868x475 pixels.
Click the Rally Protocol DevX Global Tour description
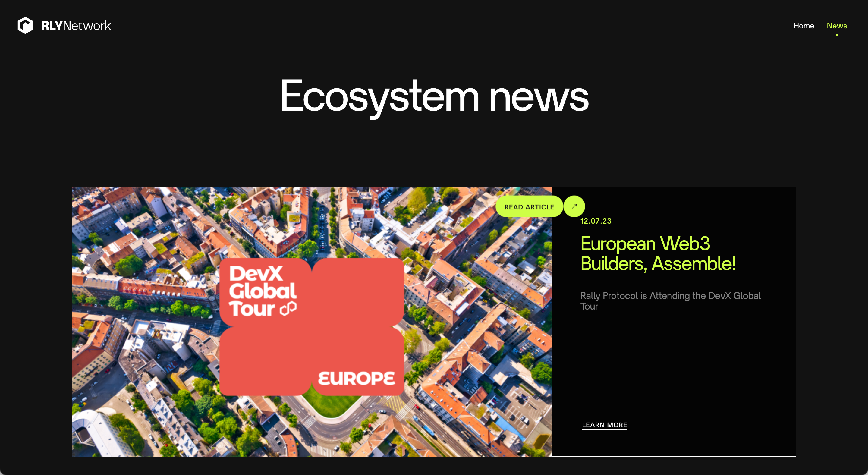(670, 301)
